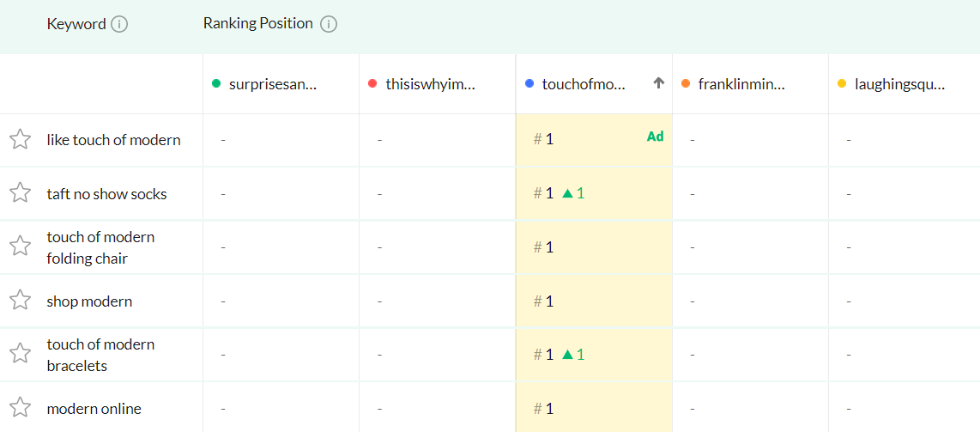
Task: Click the orange dot beside franklinmin…
Action: [687, 84]
